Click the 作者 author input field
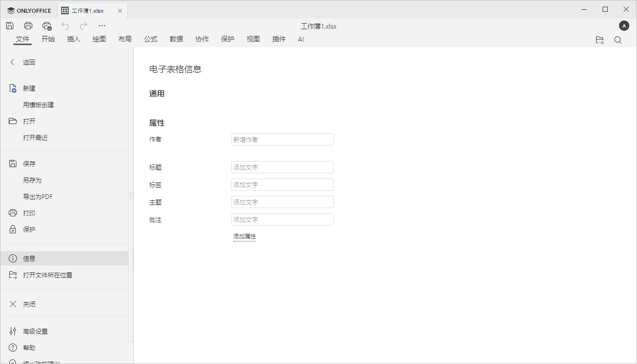The width and height of the screenshot is (637, 364). tap(282, 139)
